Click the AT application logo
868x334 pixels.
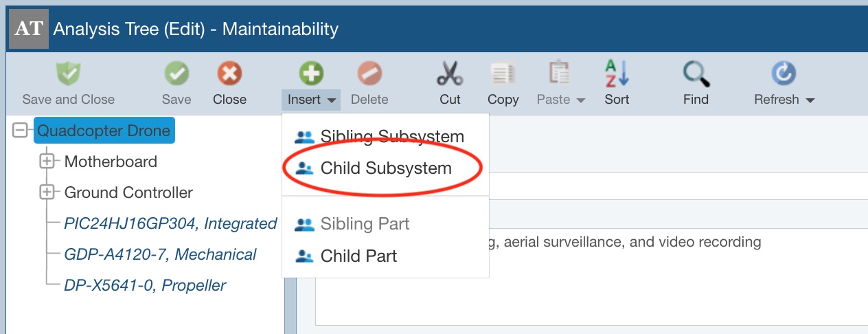(28, 29)
